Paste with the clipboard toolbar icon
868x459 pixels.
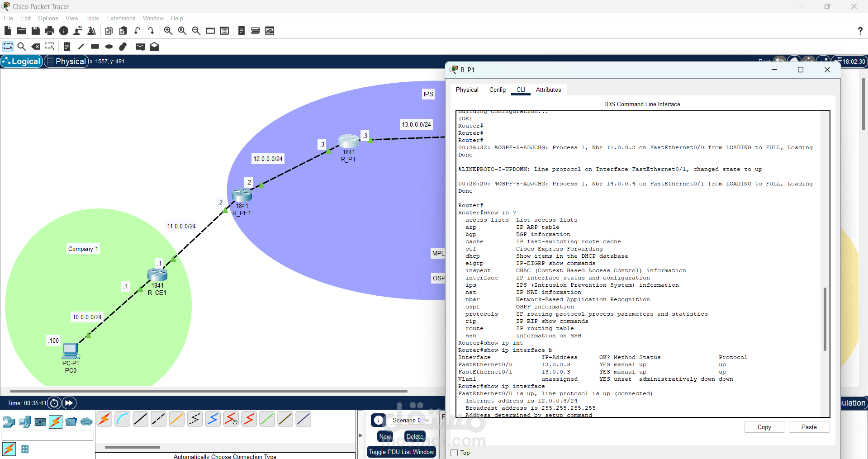click(x=123, y=31)
